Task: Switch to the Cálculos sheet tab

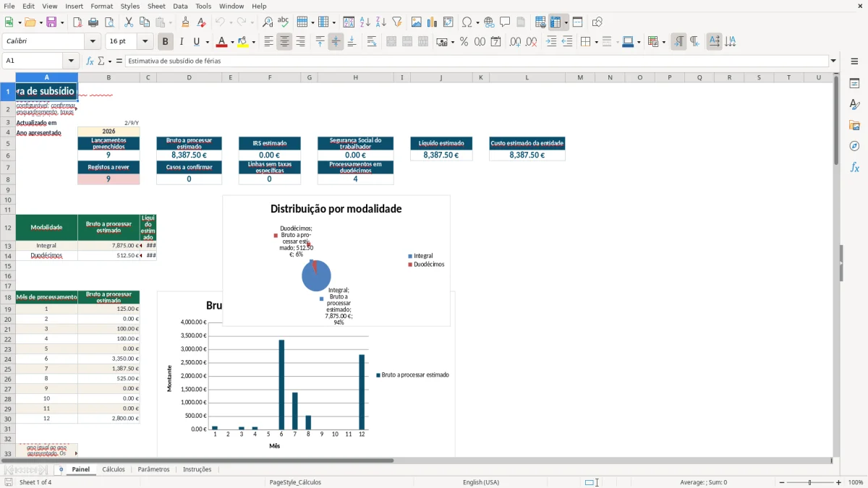Action: click(x=114, y=469)
